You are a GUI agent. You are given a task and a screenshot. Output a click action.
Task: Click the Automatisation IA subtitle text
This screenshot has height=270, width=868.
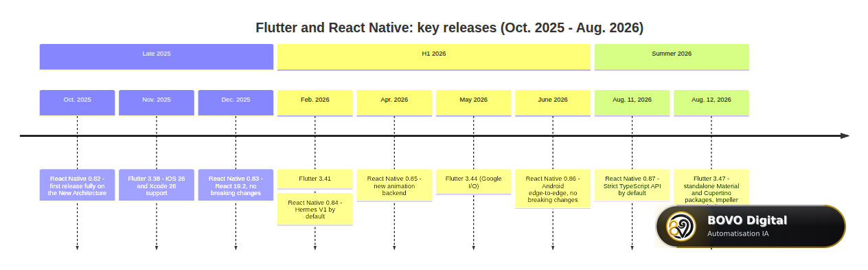coord(738,234)
